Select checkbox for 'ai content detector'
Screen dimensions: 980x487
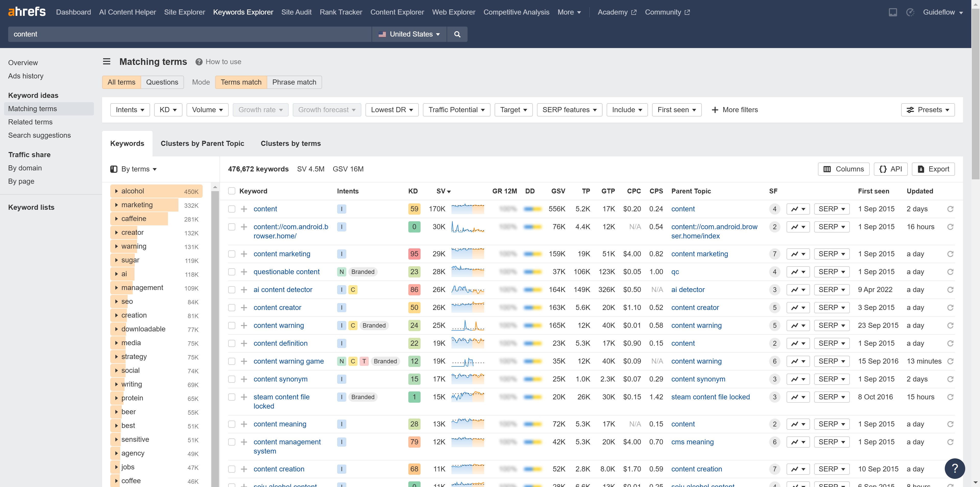pyautogui.click(x=231, y=290)
